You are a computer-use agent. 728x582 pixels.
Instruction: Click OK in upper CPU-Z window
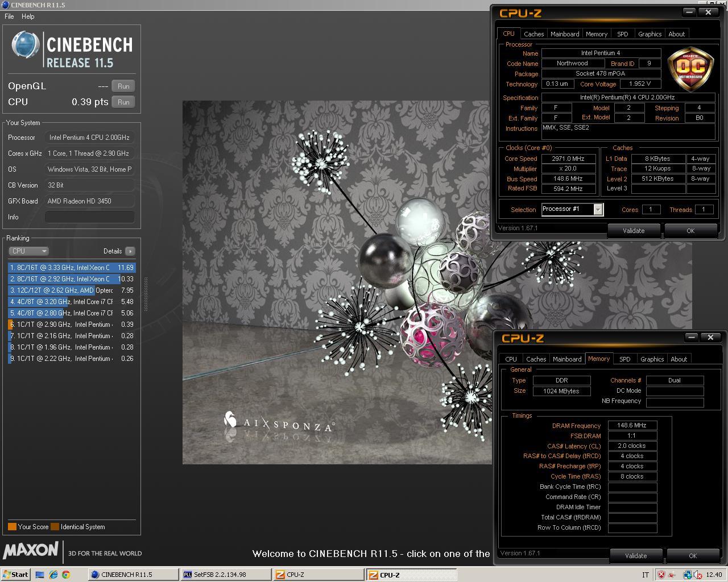690,231
